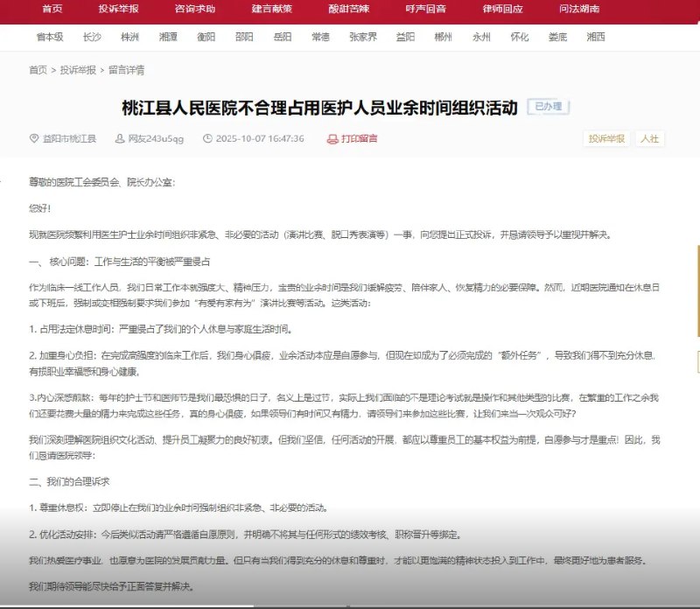Open the 建言献策 navigation tab
This screenshot has height=609, width=700.
(272, 9)
